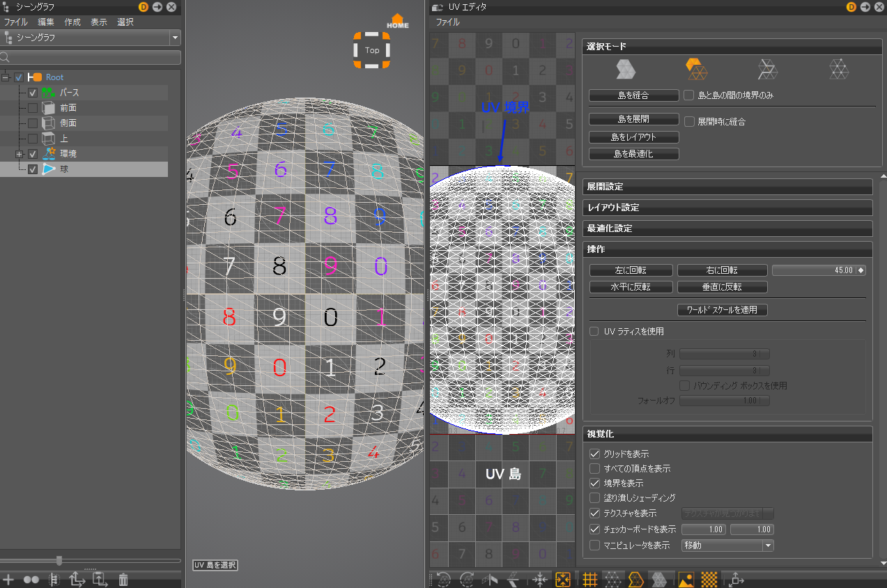
Task: Select the edge selection mode icon
Action: pos(768,69)
